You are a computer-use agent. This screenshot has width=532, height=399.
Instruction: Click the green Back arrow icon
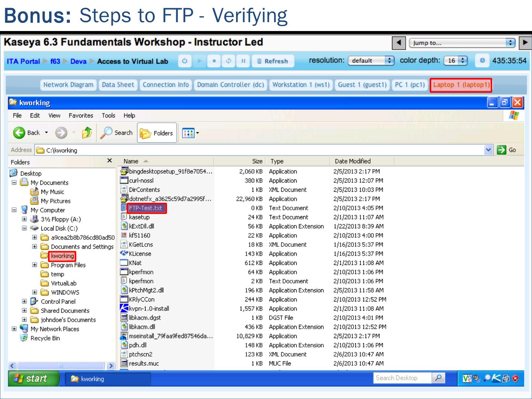tap(19, 133)
